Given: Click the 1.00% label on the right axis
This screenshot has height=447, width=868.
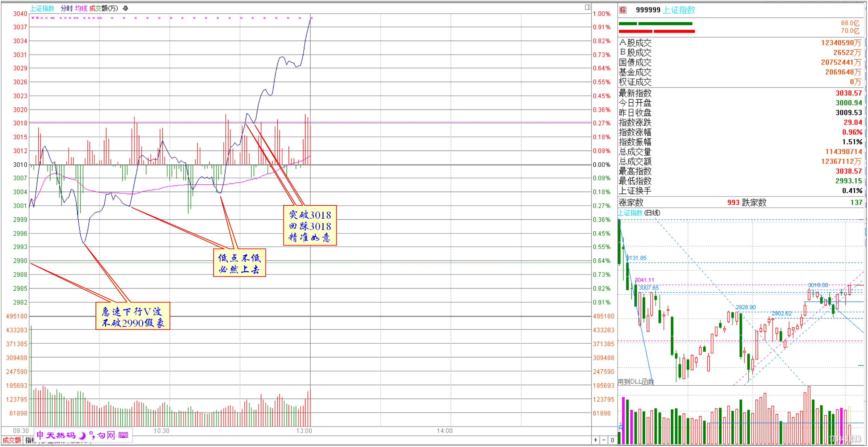Looking at the screenshot, I should click(x=602, y=14).
